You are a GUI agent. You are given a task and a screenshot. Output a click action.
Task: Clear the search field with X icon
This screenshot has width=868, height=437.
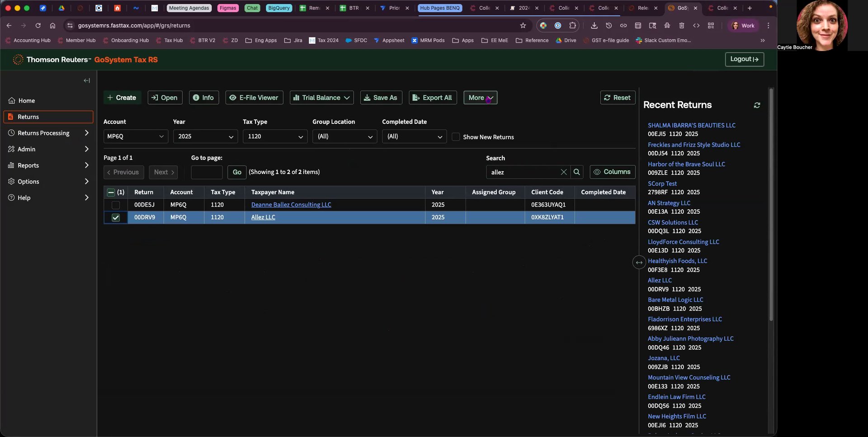(563, 172)
